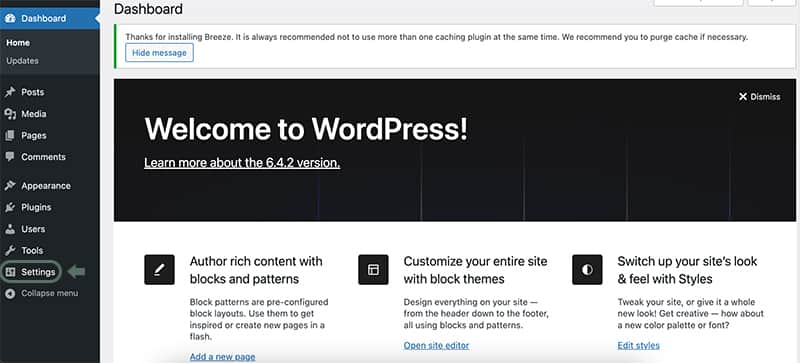The width and height of the screenshot is (800, 363).
Task: Select Home under Dashboard
Action: coord(18,43)
